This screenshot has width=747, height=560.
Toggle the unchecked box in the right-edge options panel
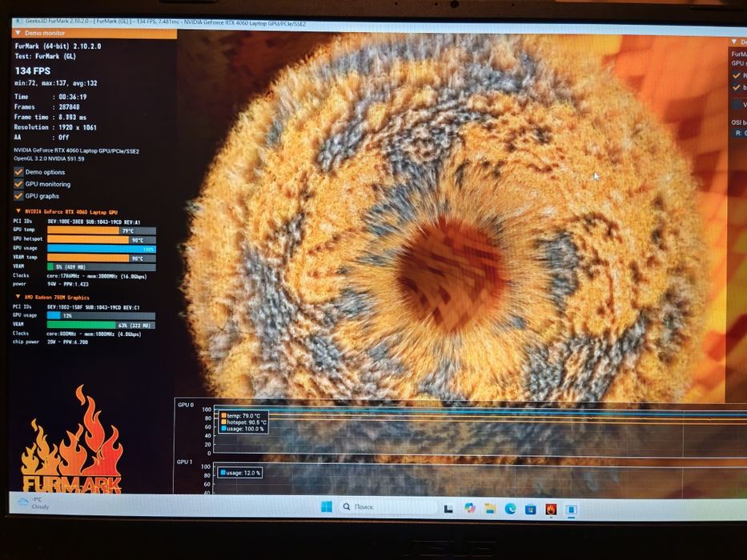(737, 104)
